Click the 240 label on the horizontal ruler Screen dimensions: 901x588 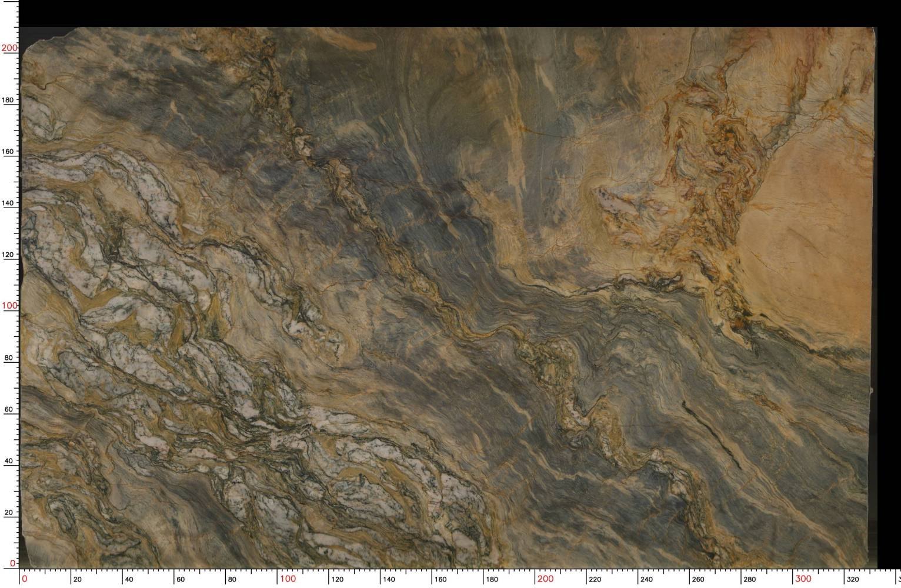pyautogui.click(x=648, y=579)
